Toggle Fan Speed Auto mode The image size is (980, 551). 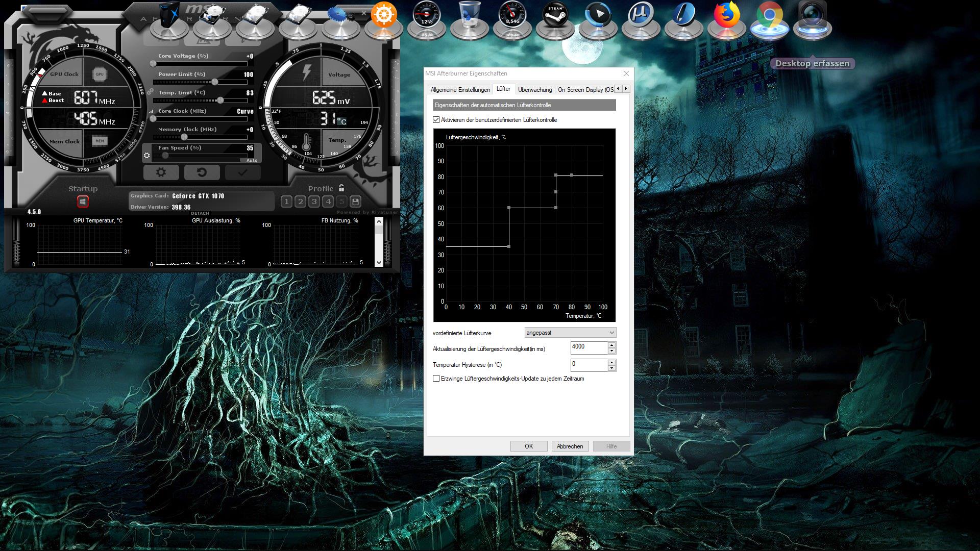coord(252,160)
